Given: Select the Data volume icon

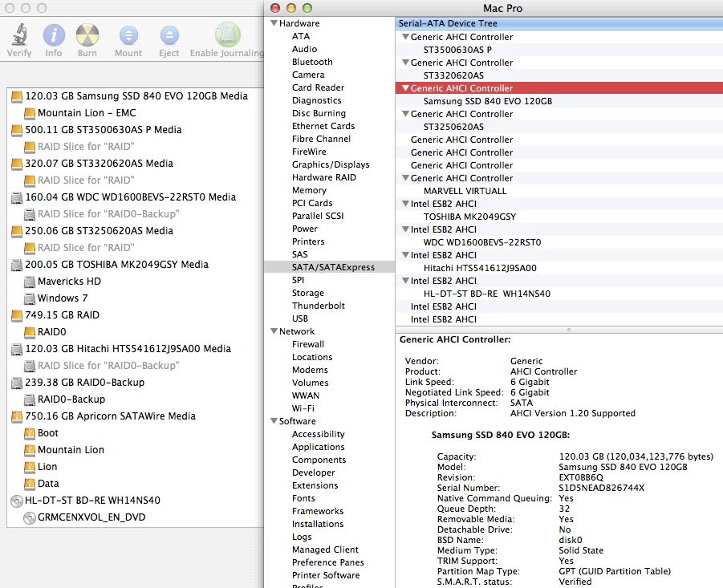Looking at the screenshot, I should pyautogui.click(x=29, y=484).
